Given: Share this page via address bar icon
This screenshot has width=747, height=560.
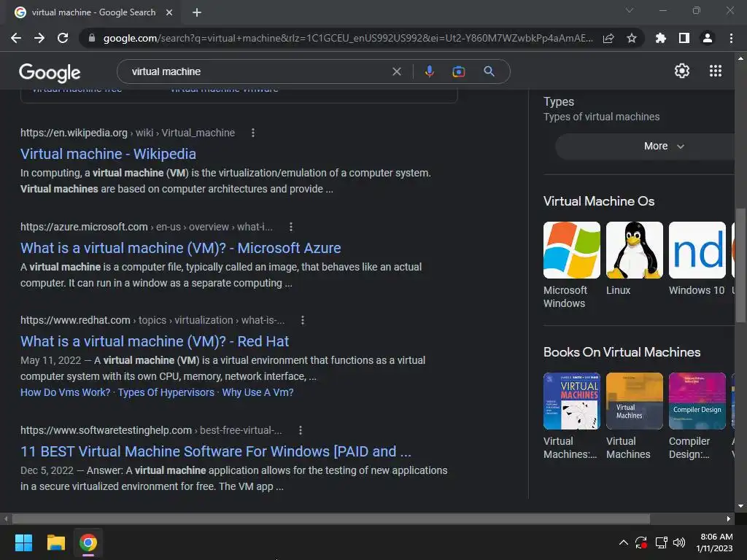Looking at the screenshot, I should 608,38.
